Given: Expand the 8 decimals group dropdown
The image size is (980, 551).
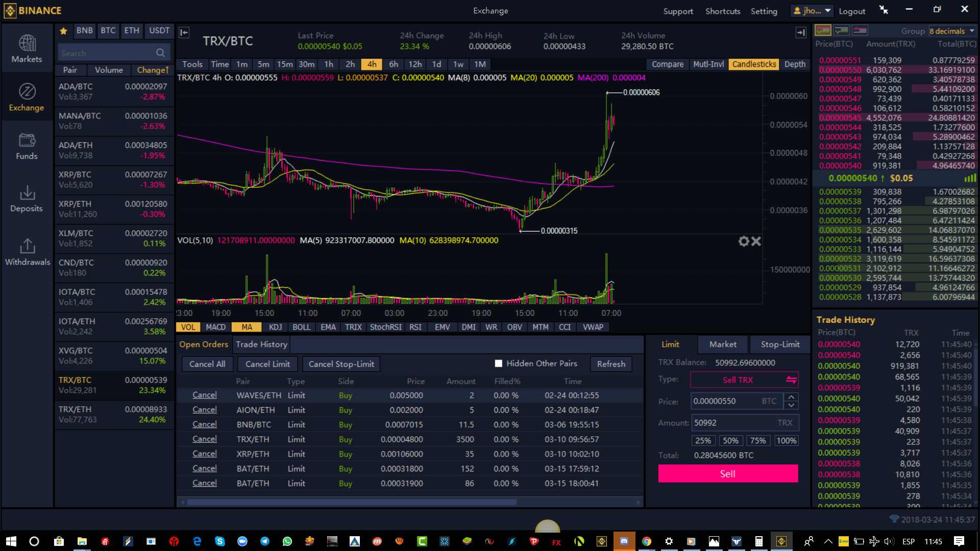Looking at the screenshot, I should point(952,31).
